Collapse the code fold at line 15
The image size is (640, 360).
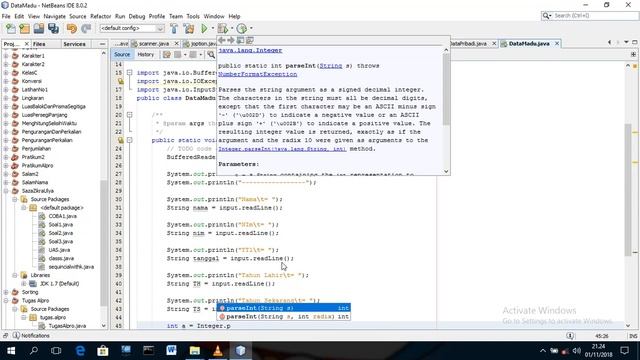(129, 73)
